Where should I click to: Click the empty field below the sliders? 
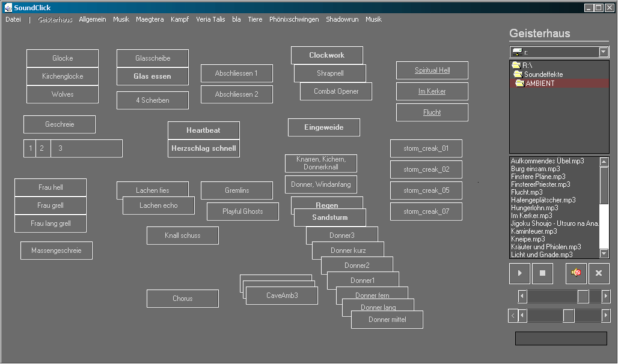(560, 339)
